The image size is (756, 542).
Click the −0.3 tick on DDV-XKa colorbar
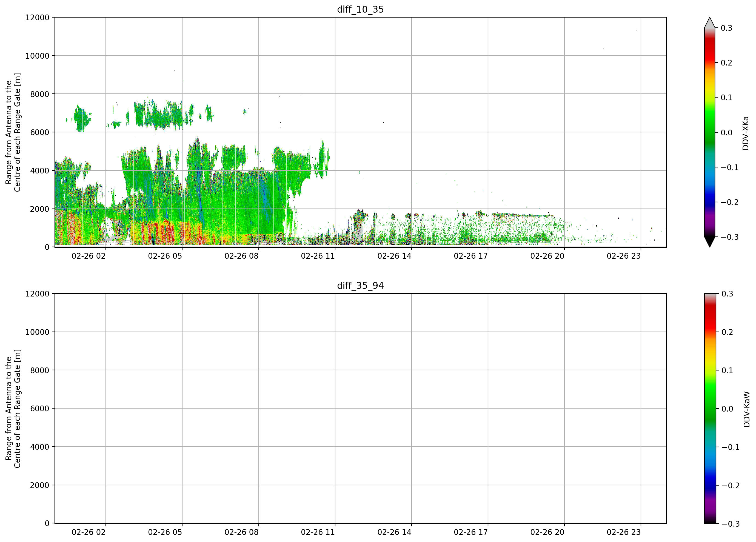[x=729, y=237]
